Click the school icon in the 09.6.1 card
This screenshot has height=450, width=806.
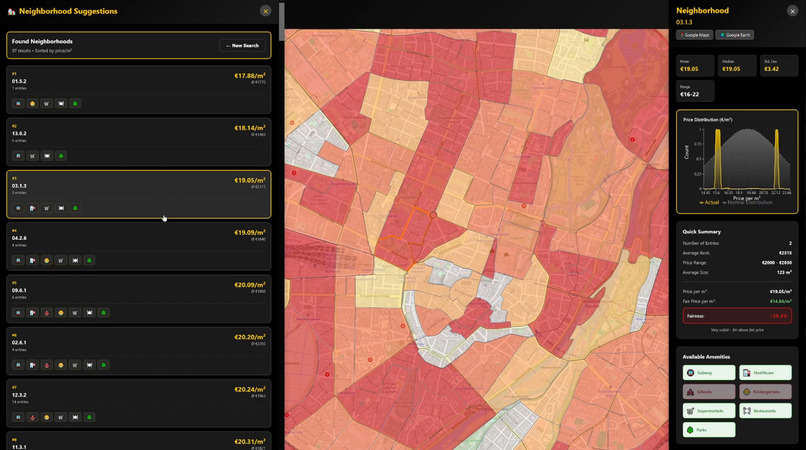(47, 313)
